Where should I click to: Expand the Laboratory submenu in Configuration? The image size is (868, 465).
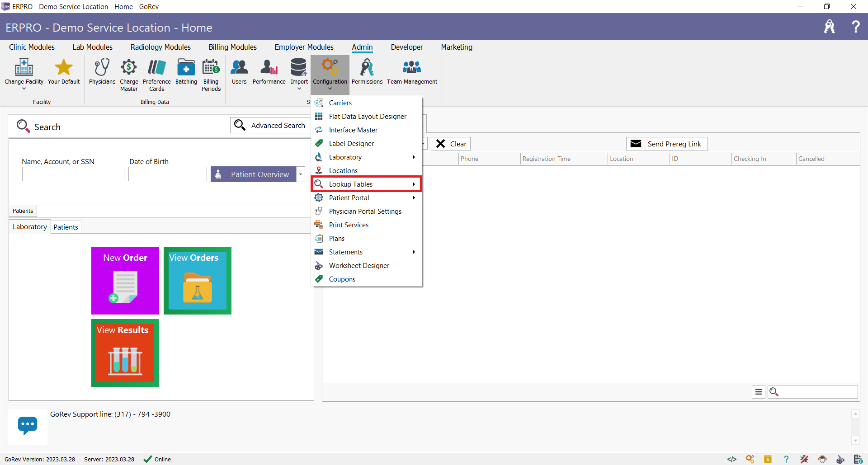click(x=367, y=157)
